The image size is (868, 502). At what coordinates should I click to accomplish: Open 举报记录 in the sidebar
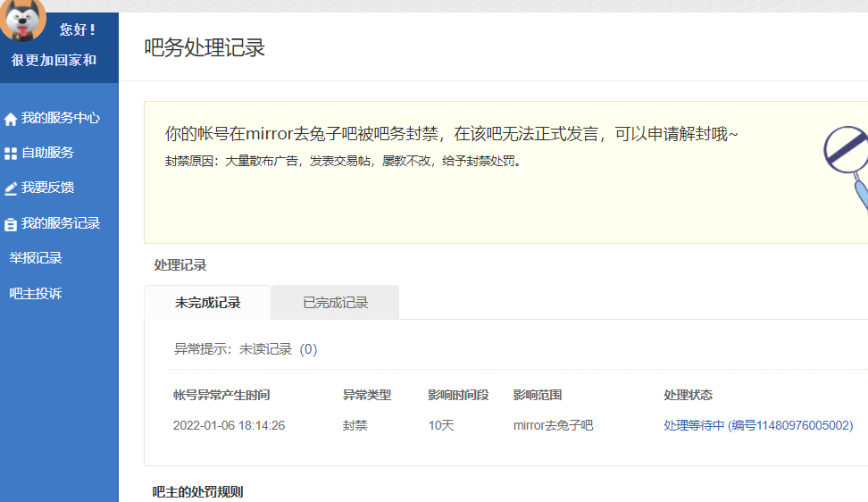(x=36, y=258)
